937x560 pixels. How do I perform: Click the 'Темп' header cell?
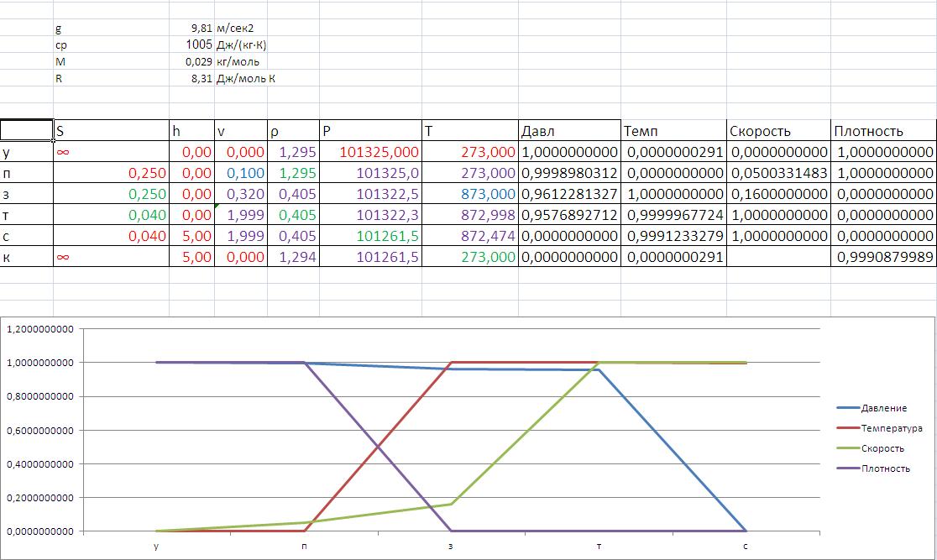[x=673, y=130]
